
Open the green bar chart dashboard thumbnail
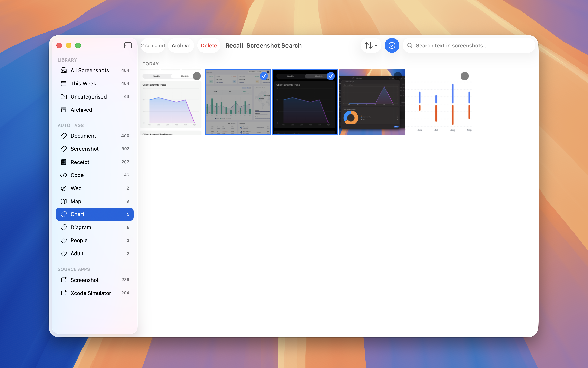click(x=238, y=102)
